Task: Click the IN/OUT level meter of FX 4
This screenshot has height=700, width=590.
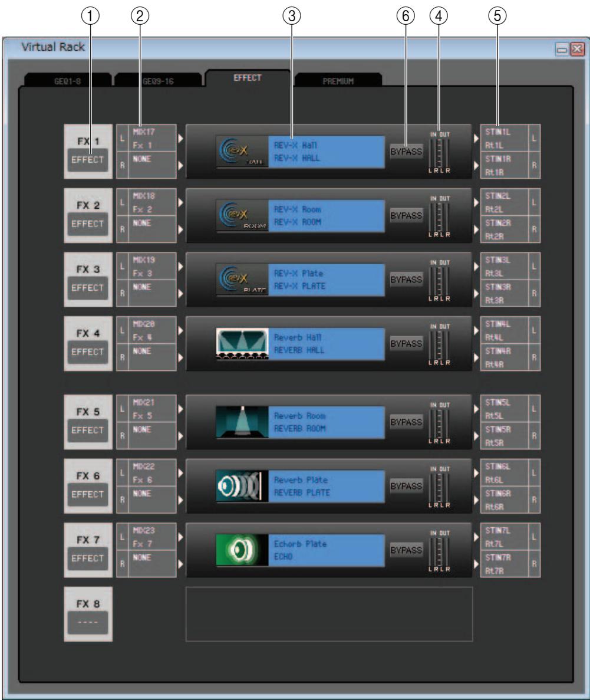Action: click(x=440, y=345)
